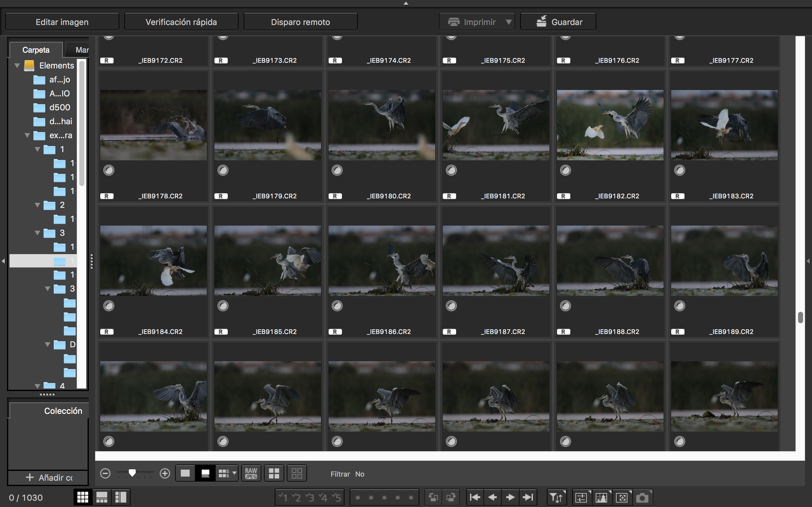Click the select all images icon

pyautogui.click(x=274, y=473)
